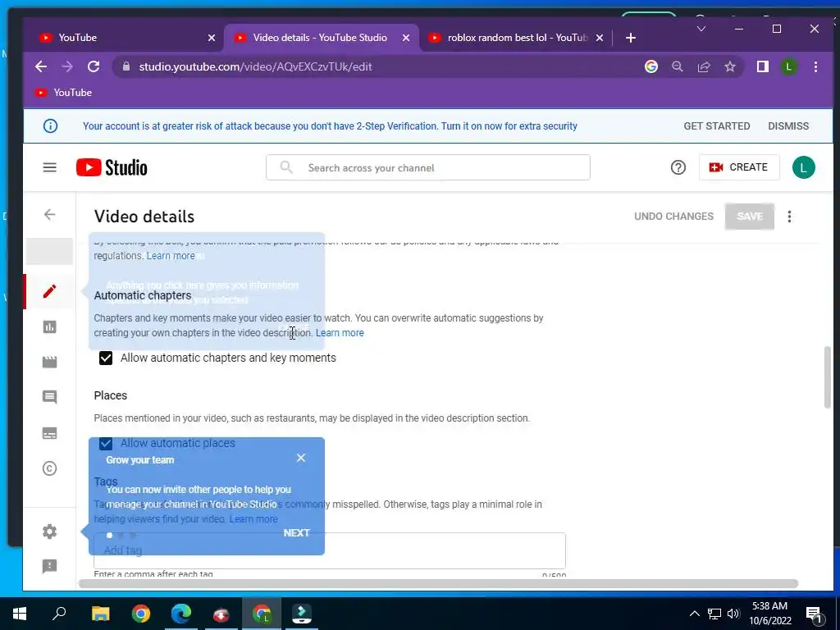Image resolution: width=840 pixels, height=630 pixels.
Task: Go back with the sidebar back arrow
Action: (x=49, y=214)
